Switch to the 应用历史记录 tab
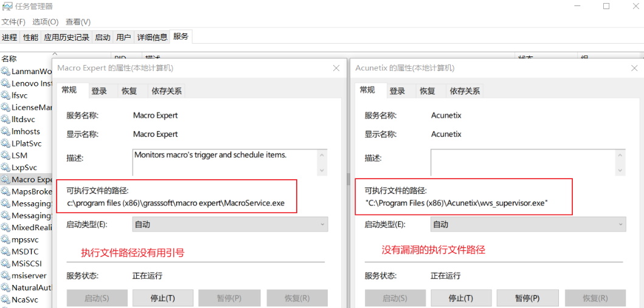 pos(66,37)
